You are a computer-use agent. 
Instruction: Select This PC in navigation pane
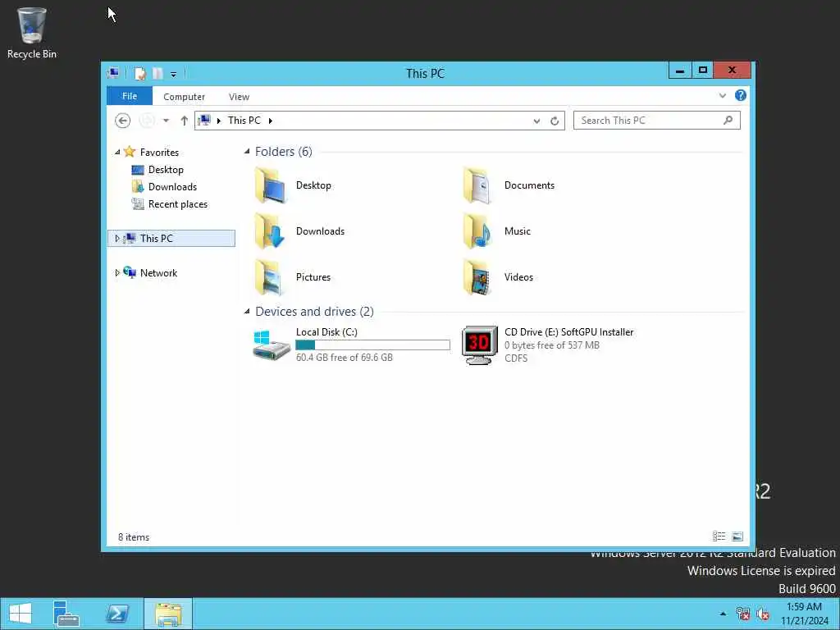(x=171, y=239)
